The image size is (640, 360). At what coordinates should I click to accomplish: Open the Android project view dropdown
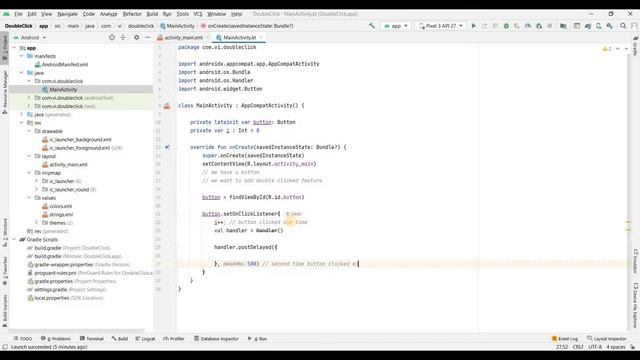[x=30, y=38]
